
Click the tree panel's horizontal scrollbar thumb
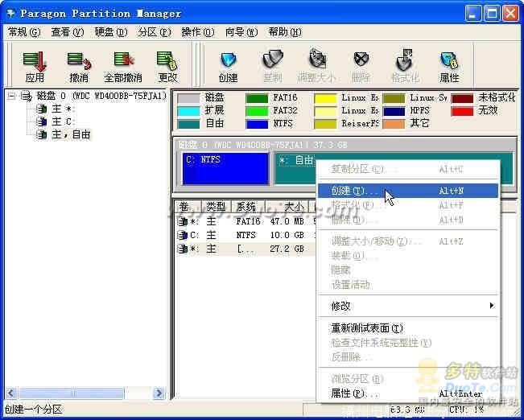71,393
